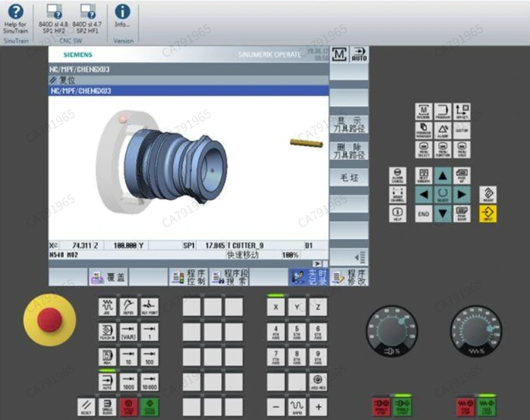Click the 显示刀具路径 softkey
The height and width of the screenshot is (420, 530).
(x=349, y=125)
